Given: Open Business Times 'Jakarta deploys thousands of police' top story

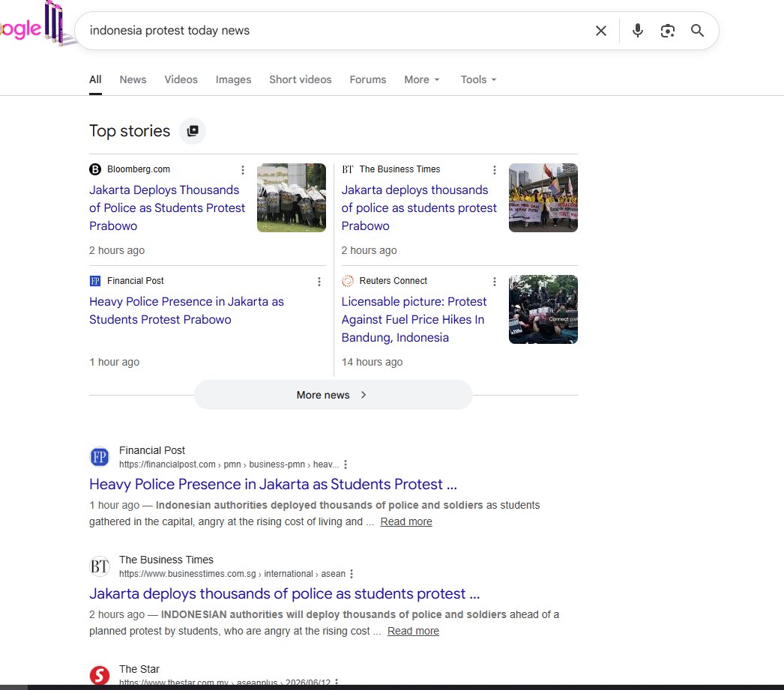Looking at the screenshot, I should pyautogui.click(x=419, y=208).
